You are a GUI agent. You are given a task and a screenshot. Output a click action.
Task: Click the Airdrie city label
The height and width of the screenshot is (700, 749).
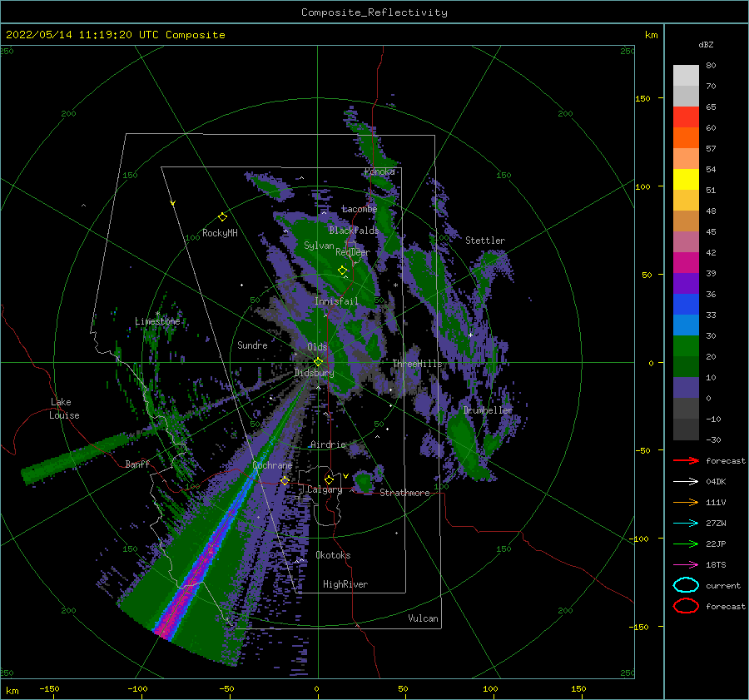click(328, 444)
